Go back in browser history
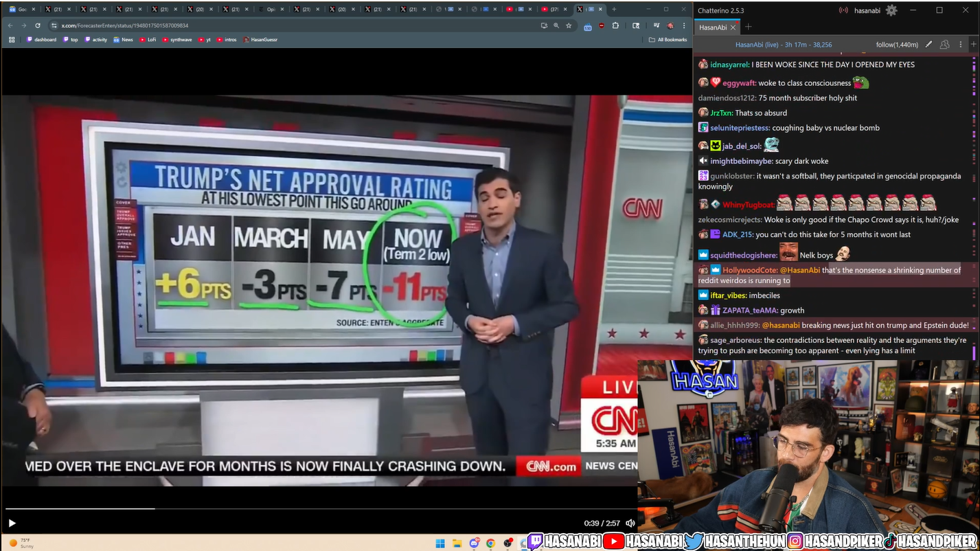This screenshot has height=551, width=980. pyautogui.click(x=10, y=25)
